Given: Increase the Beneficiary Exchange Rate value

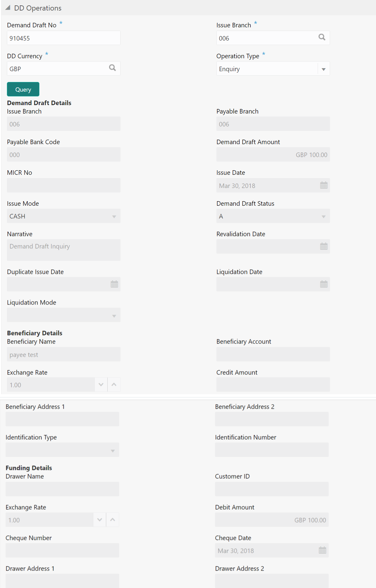Looking at the screenshot, I should (114, 385).
